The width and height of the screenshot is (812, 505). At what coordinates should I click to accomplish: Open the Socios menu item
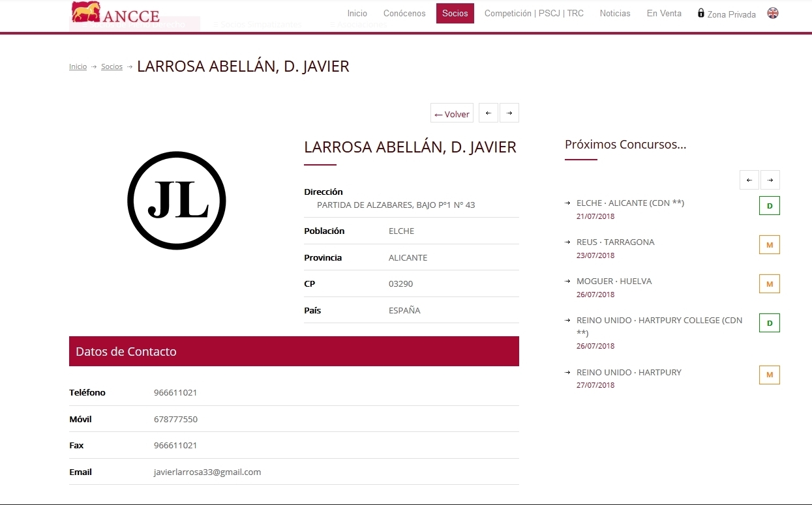455,13
